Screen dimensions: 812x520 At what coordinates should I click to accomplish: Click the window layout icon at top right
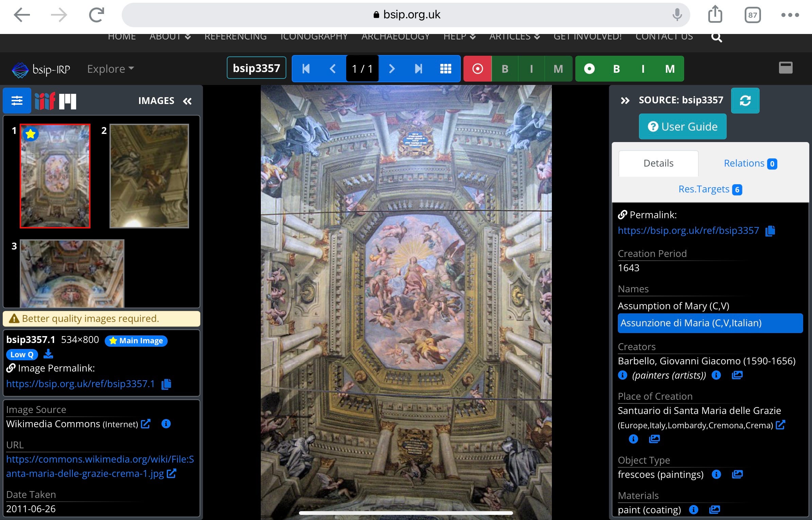[x=786, y=68]
